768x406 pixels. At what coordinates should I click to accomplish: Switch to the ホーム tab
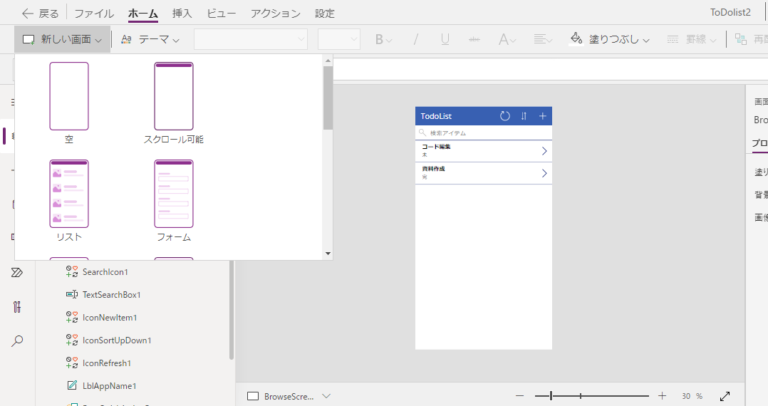[x=143, y=14]
